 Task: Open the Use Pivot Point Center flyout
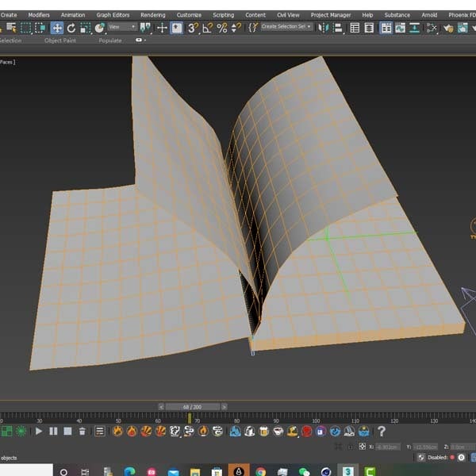(145, 28)
